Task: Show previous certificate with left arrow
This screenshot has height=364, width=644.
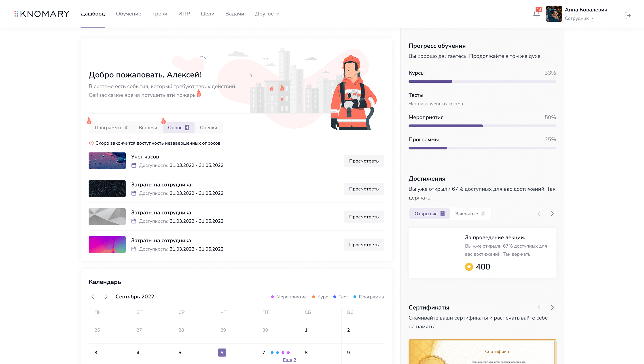Action: click(x=539, y=307)
